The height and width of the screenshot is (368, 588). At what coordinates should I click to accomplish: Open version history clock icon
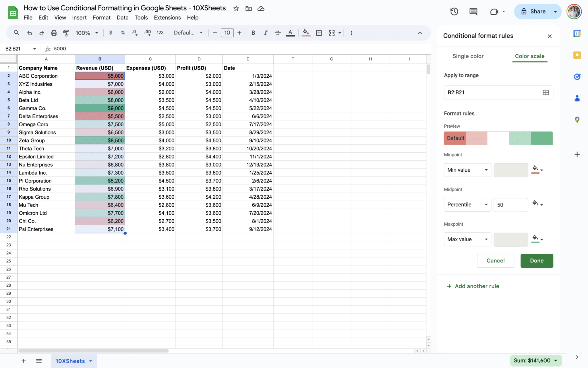[x=454, y=11]
